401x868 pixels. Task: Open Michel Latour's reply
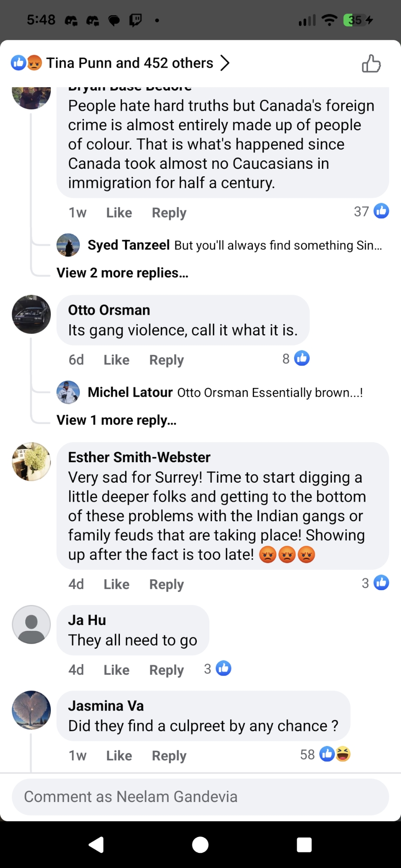coord(225,392)
